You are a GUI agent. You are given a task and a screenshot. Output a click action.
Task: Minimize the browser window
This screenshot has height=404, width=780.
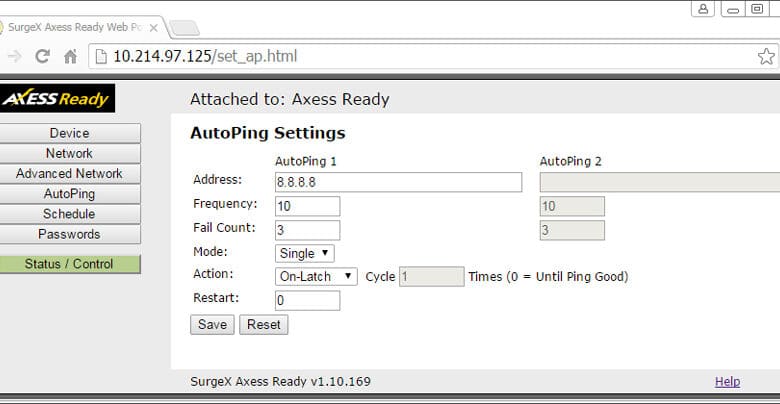pos(733,9)
